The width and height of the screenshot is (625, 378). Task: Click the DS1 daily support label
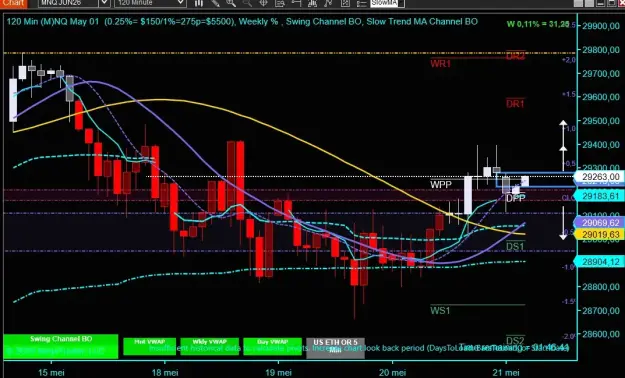click(515, 246)
